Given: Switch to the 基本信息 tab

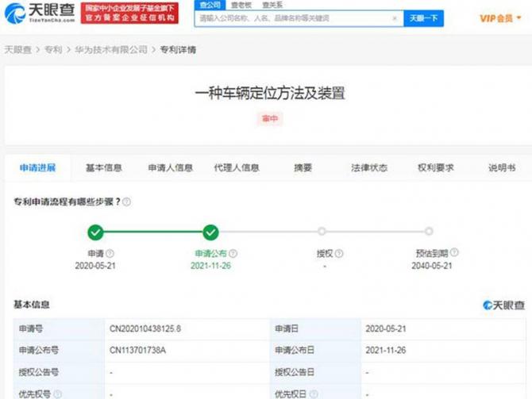Looking at the screenshot, I should [x=104, y=168].
